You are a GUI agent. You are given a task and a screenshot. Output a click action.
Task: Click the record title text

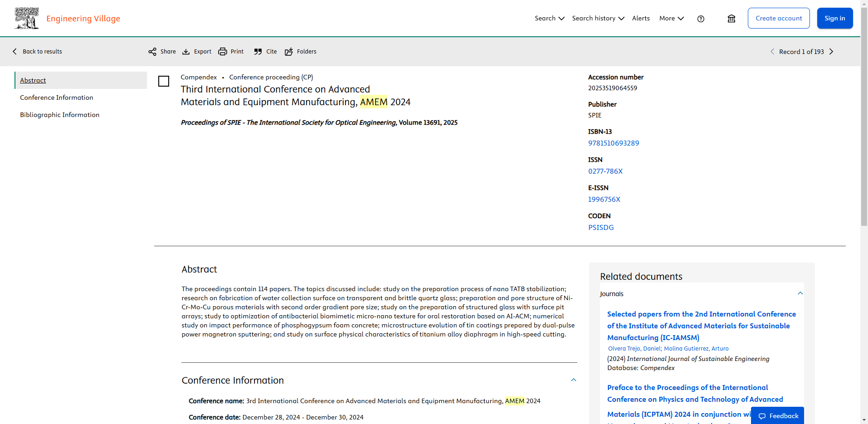click(x=296, y=96)
